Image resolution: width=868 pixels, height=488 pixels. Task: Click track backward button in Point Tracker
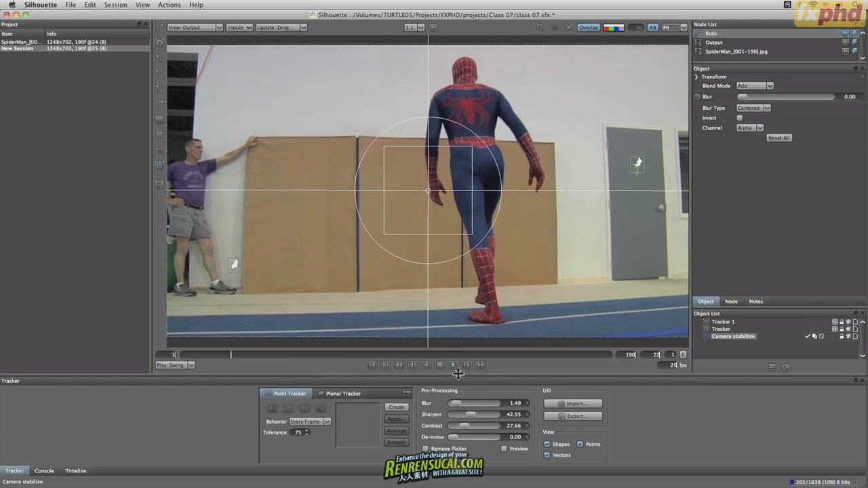[x=288, y=408]
